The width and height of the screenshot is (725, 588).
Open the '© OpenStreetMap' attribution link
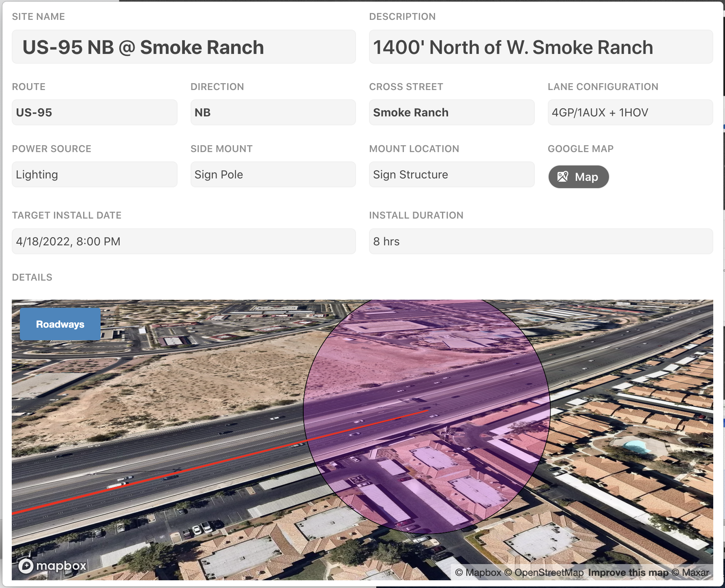(544, 573)
